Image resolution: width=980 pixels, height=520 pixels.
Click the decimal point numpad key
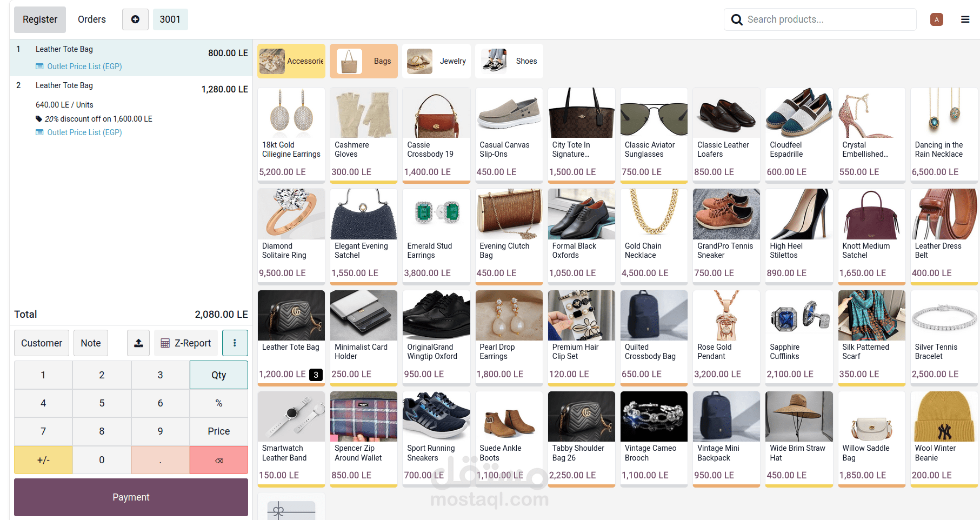[161, 460]
